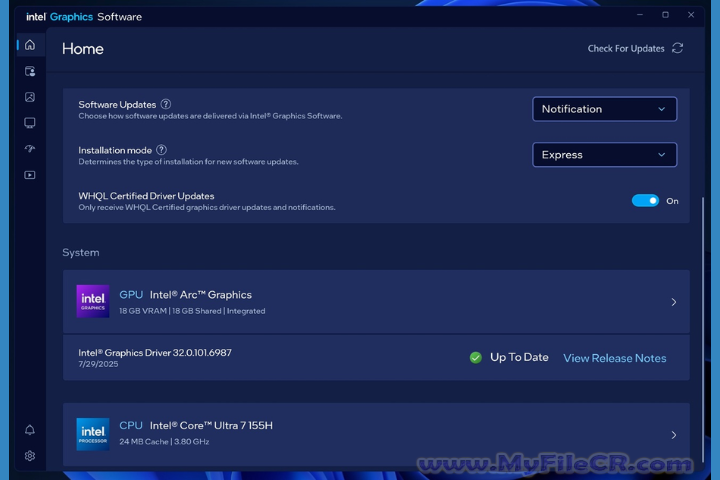Open View Release Notes link
Image resolution: width=720 pixels, height=480 pixels.
[615, 358]
